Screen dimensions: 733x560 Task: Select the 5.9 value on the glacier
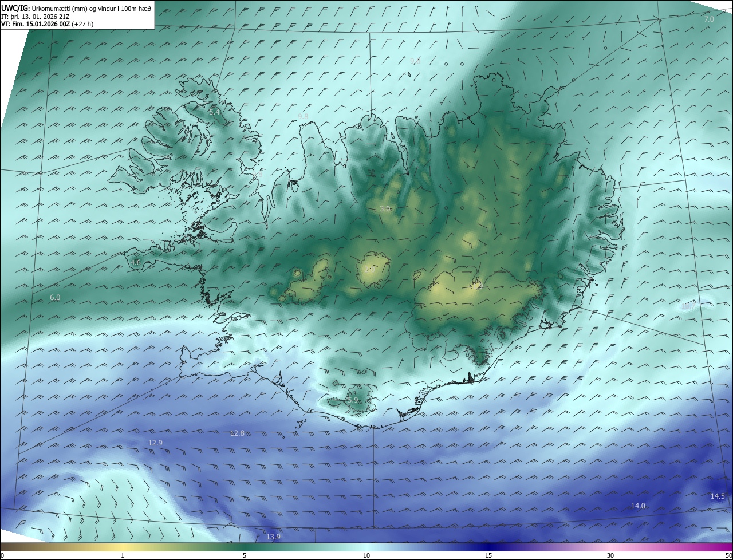tap(353, 400)
